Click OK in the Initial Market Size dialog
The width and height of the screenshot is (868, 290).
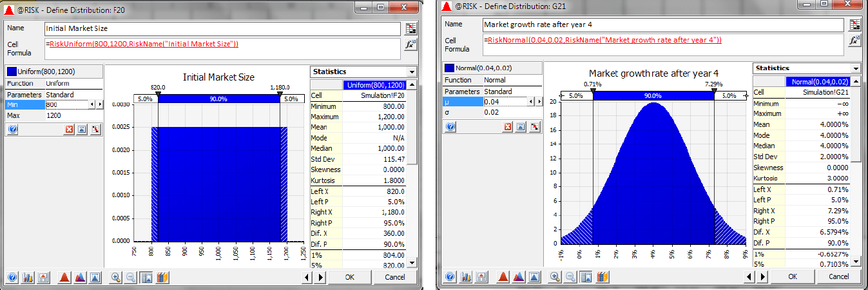click(349, 277)
